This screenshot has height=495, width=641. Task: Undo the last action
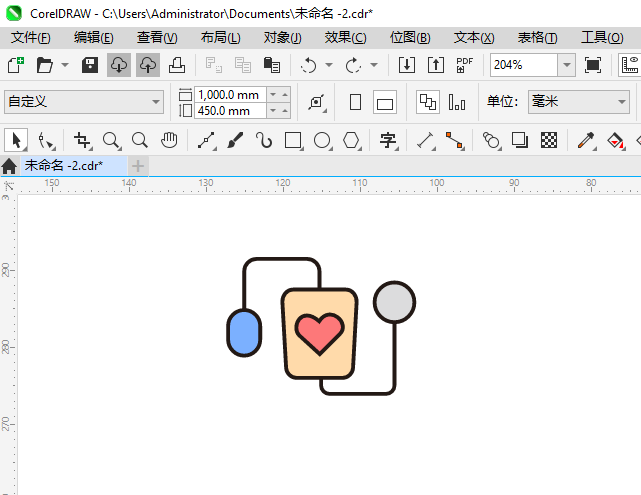click(309, 65)
